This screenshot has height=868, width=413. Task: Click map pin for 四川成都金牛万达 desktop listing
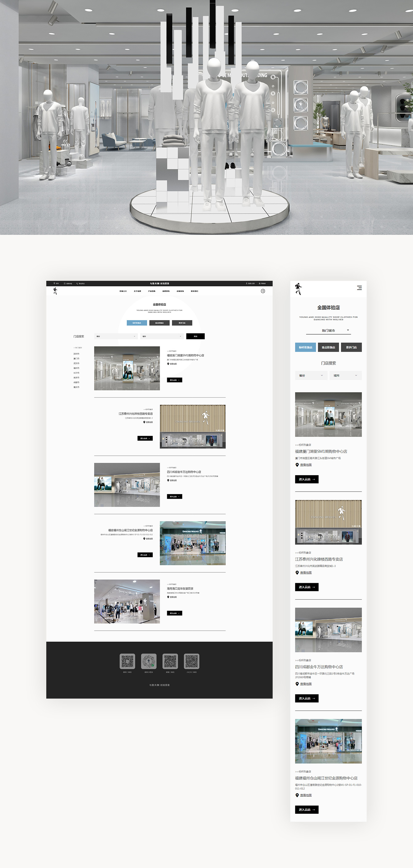[168, 480]
